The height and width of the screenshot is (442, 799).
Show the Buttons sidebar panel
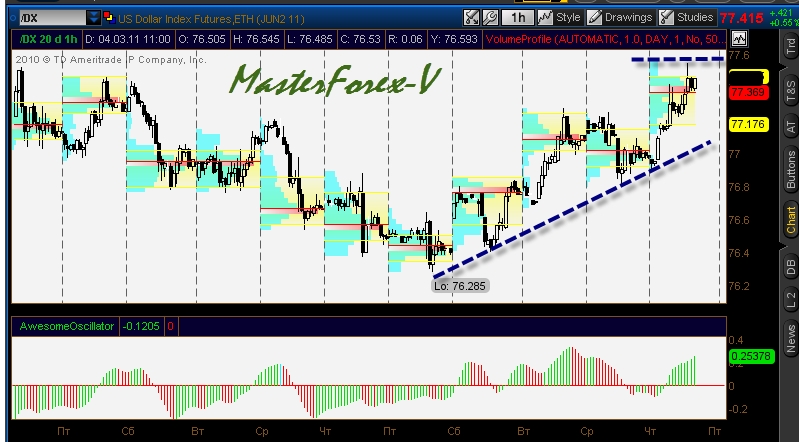(x=791, y=170)
